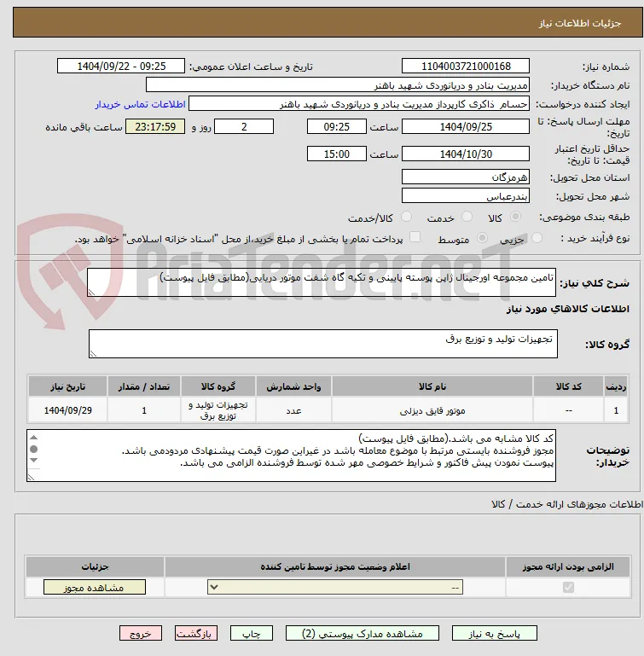Click the مشاهده مجوز button
644x656 pixels.
point(95,588)
